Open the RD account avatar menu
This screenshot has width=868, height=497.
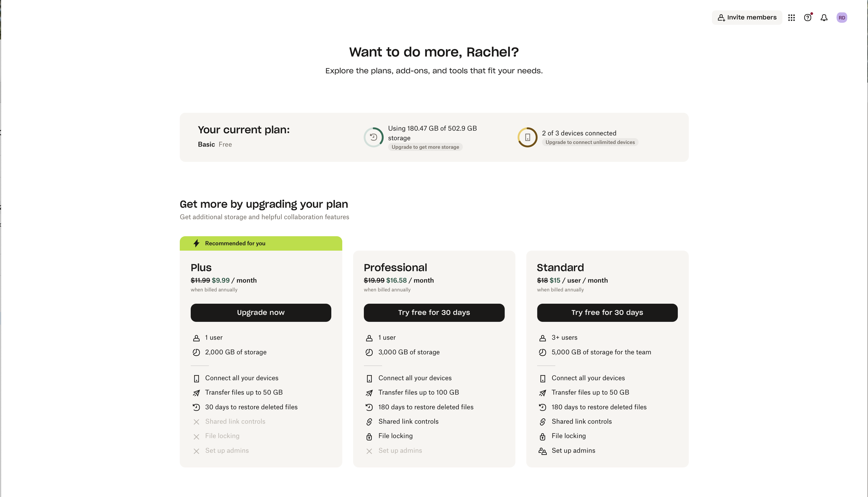pos(842,18)
